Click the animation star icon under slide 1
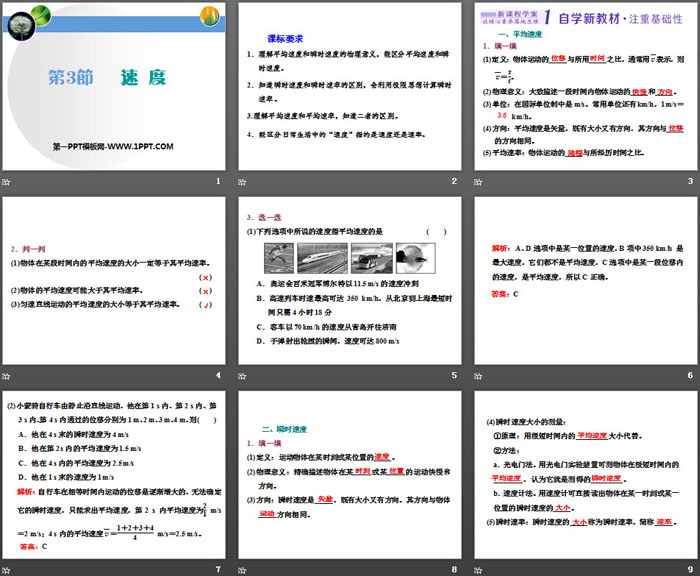 coord(7,181)
